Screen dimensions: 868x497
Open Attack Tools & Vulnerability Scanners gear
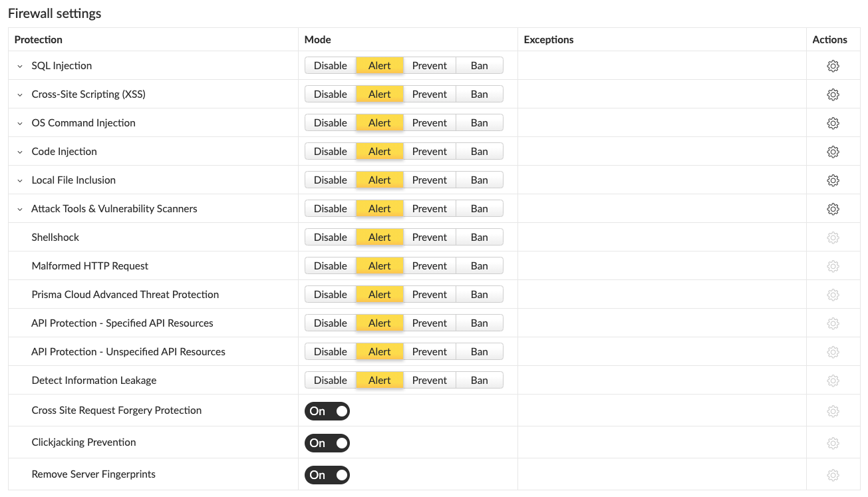pos(833,209)
